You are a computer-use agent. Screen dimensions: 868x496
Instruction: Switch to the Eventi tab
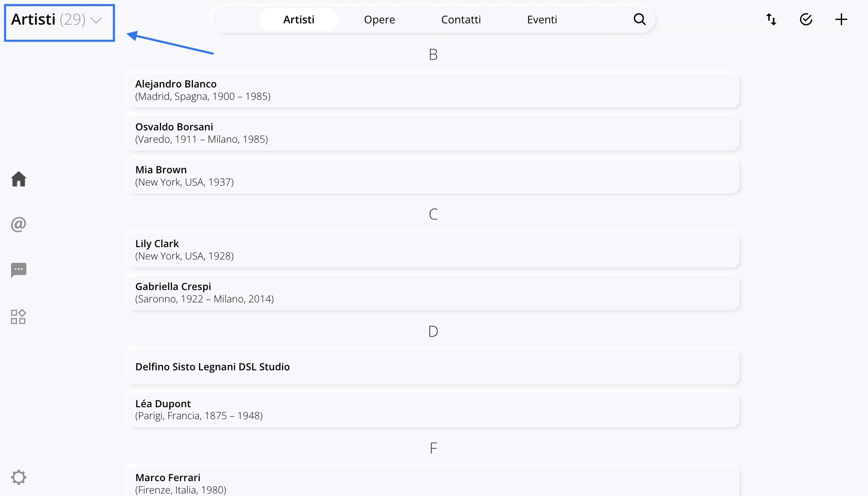542,20
